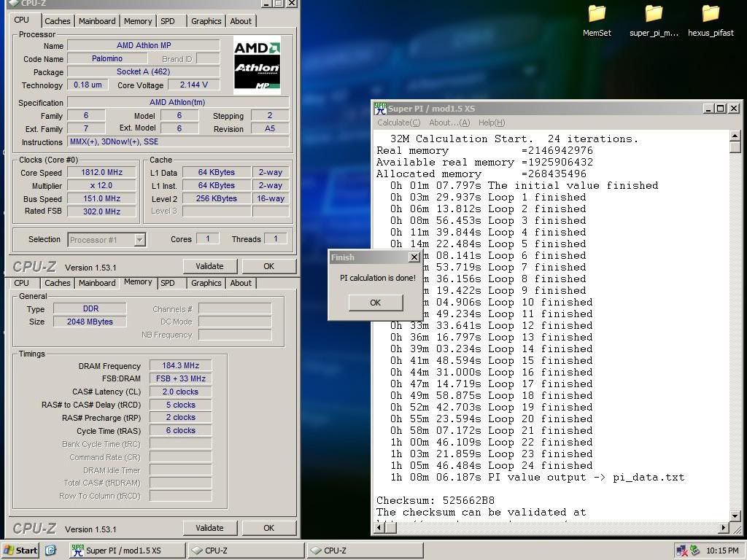Viewport: 747px width, 560px height.
Task: Open the Help(H) menu in Super PI
Action: 492,122
